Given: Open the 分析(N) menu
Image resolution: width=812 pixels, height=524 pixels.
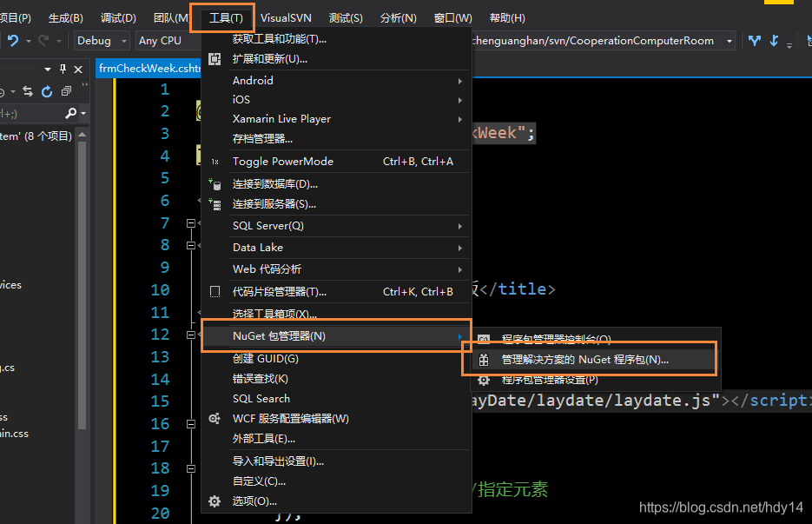Looking at the screenshot, I should point(399,18).
